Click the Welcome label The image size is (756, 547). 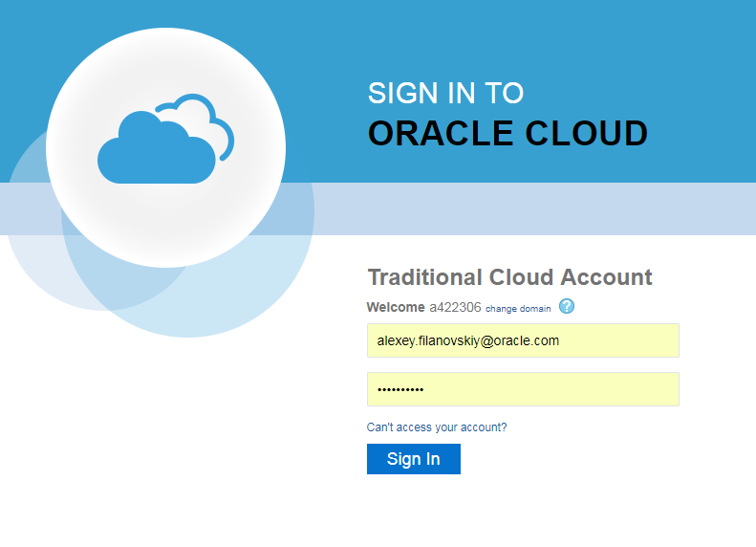tap(396, 307)
